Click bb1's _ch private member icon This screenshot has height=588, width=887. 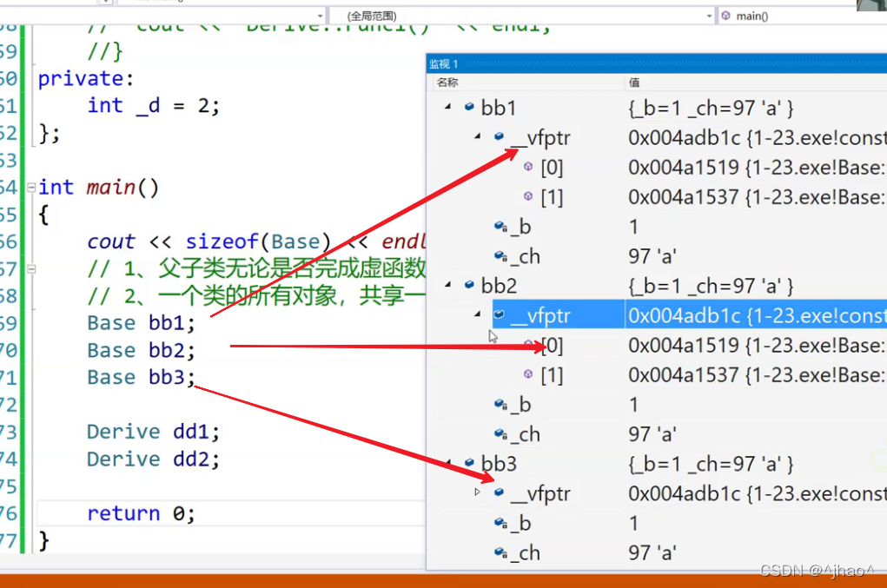pos(500,255)
